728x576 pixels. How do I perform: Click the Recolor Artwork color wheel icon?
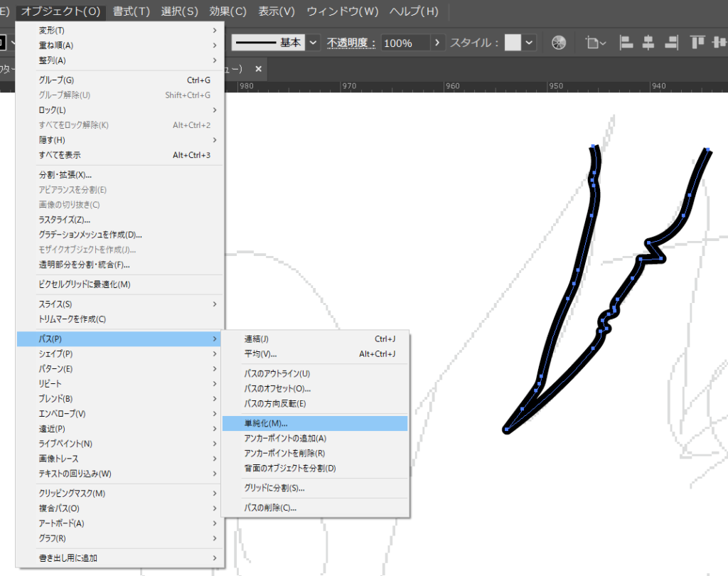[x=559, y=43]
